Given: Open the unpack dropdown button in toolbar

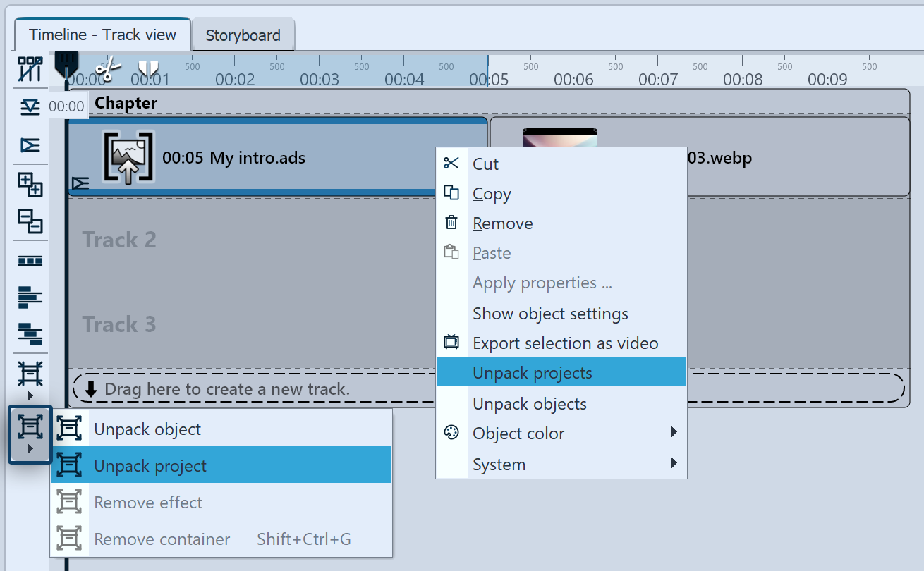Looking at the screenshot, I should coord(30,435).
